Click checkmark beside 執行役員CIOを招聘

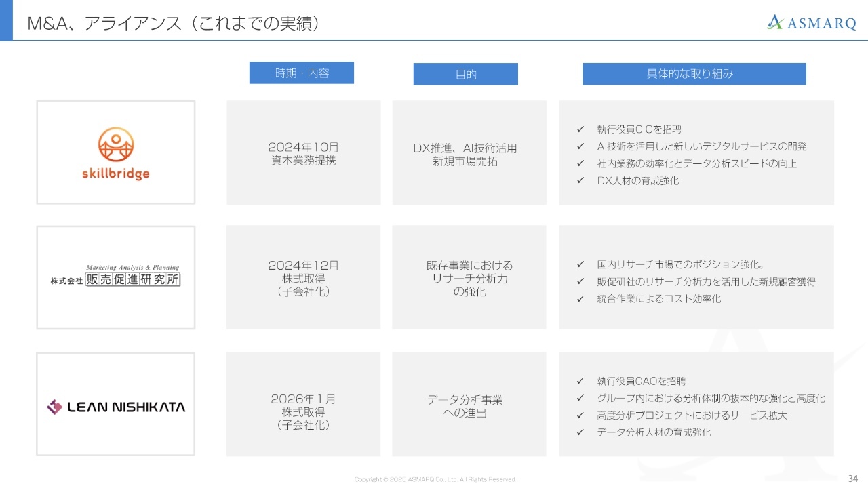click(580, 129)
